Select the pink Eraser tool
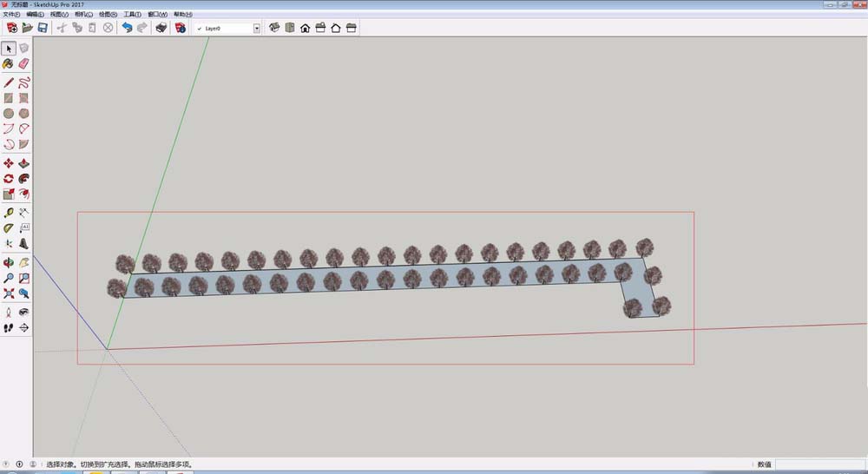This screenshot has height=474, width=868. pyautogui.click(x=23, y=64)
